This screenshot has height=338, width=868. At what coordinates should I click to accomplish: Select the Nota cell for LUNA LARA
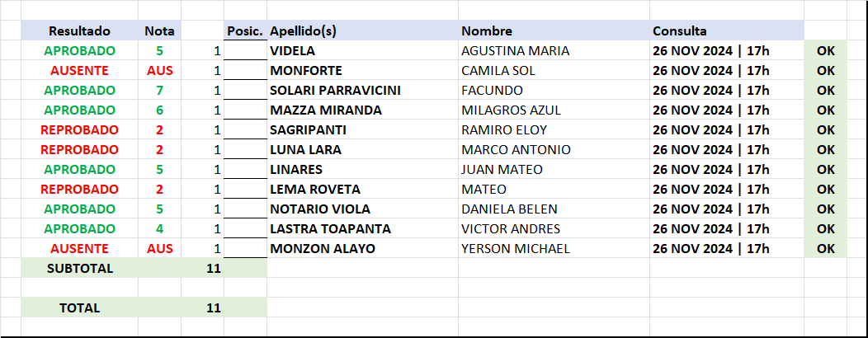[x=159, y=150]
